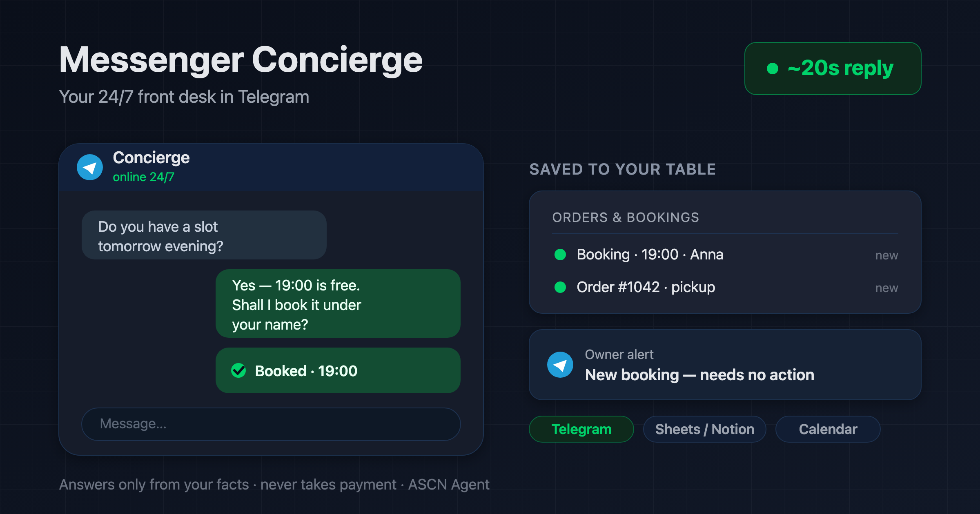The width and height of the screenshot is (980, 514).
Task: Click the Telegram avatar in Concierge chat header
Action: pos(90,167)
